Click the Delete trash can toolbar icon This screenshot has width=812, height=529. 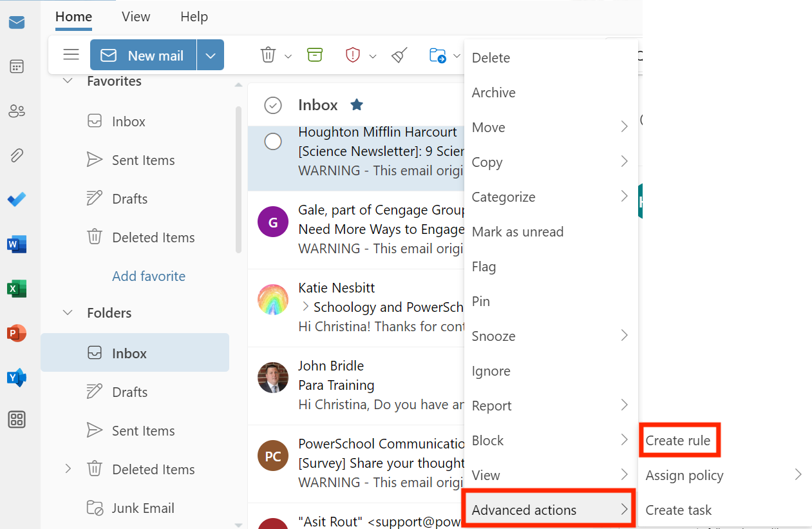268,55
